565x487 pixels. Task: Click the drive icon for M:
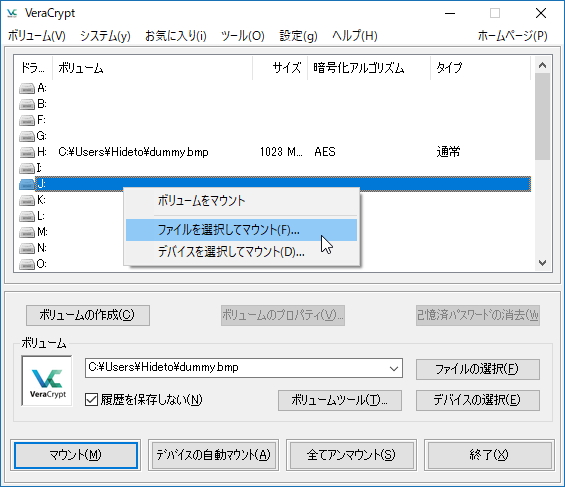(27, 232)
